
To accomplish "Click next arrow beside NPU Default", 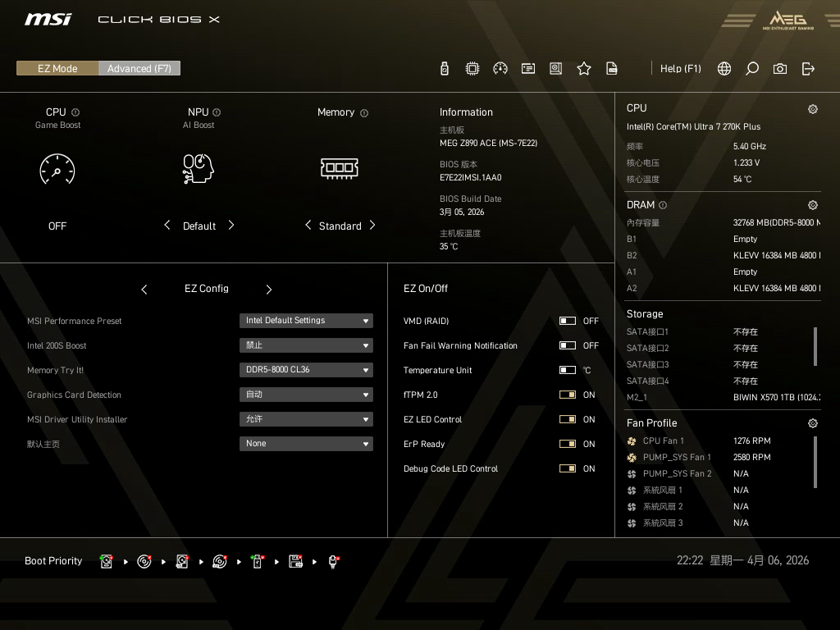I will [x=231, y=225].
